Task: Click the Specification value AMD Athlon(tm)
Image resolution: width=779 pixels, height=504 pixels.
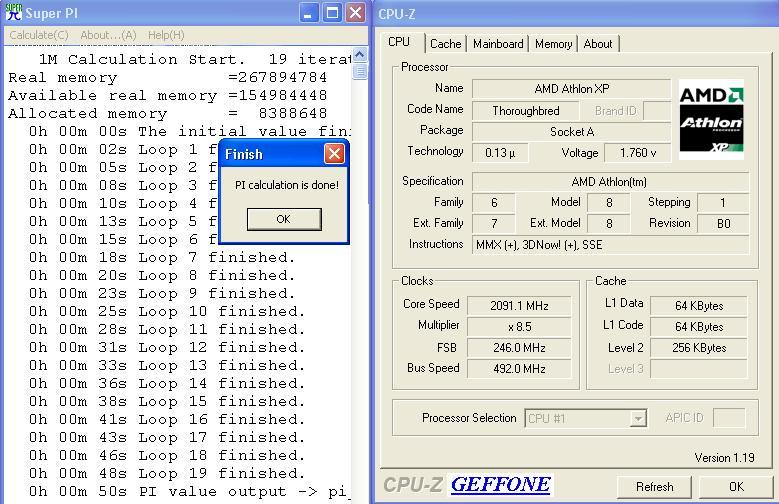Action: tap(610, 182)
